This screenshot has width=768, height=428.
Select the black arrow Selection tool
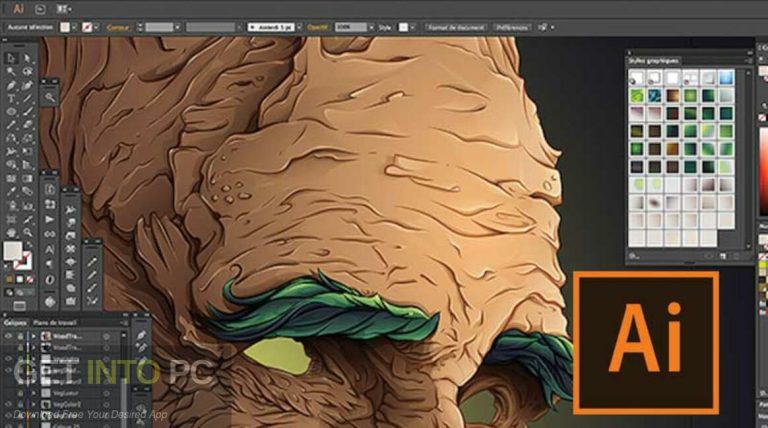(x=11, y=59)
